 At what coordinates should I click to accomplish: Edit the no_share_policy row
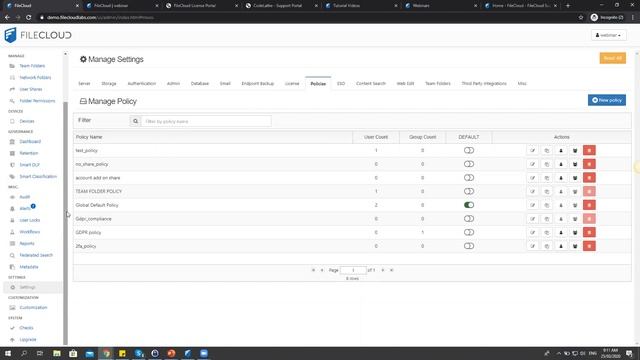532,164
